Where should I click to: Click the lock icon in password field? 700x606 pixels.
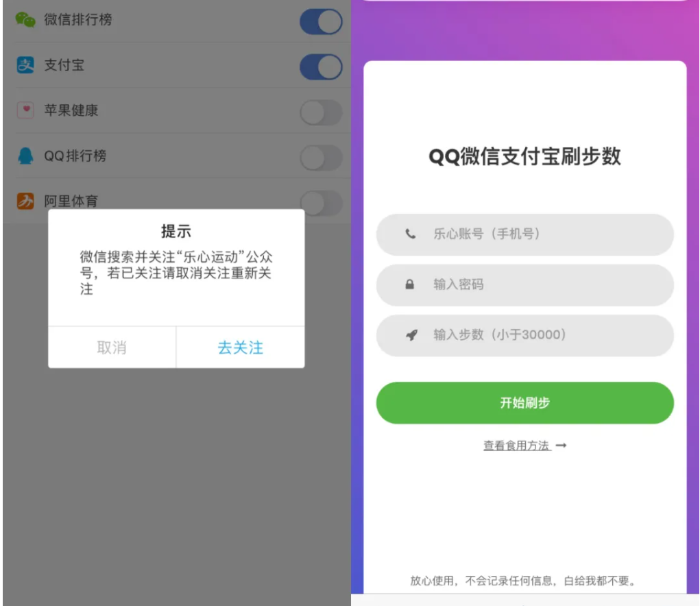coord(409,284)
